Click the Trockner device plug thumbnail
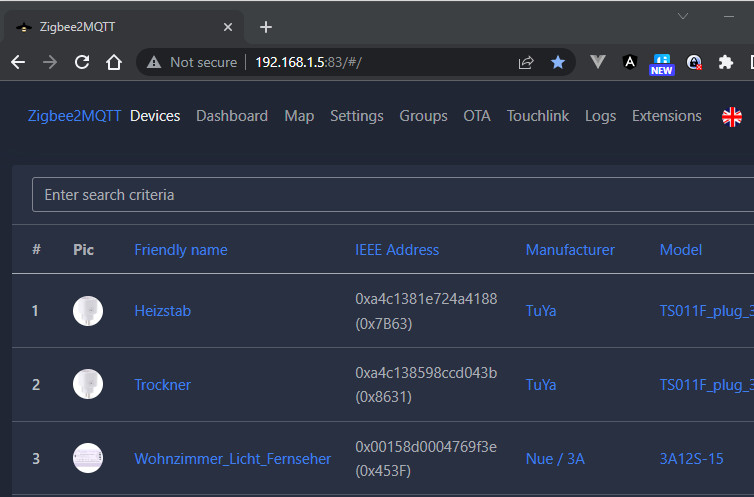 88,385
